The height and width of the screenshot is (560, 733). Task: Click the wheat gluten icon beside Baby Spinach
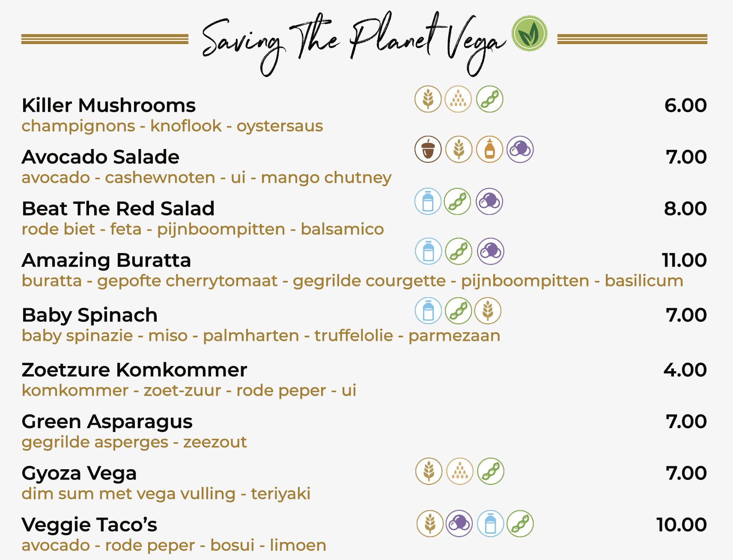pyautogui.click(x=488, y=311)
